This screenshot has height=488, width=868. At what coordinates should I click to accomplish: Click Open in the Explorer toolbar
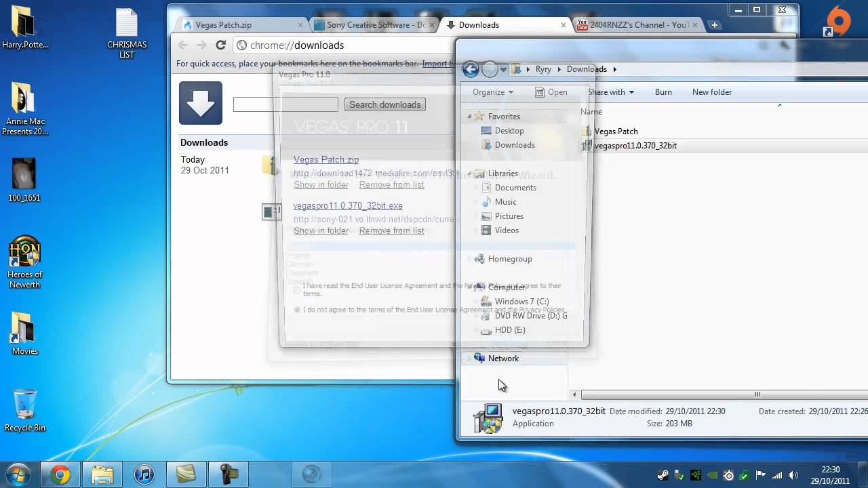(551, 92)
